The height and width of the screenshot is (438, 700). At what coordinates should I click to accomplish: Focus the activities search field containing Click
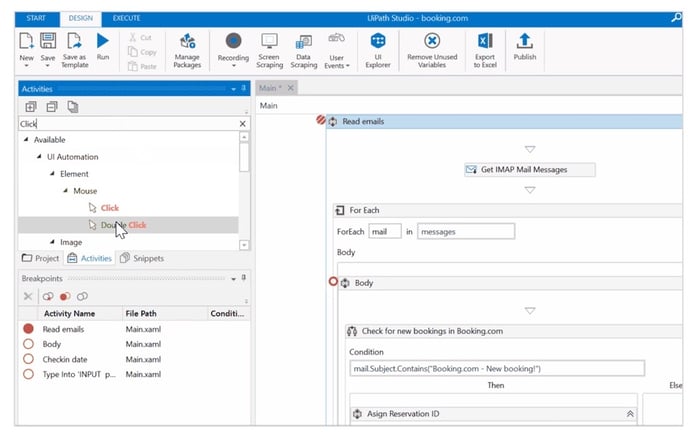(127, 124)
